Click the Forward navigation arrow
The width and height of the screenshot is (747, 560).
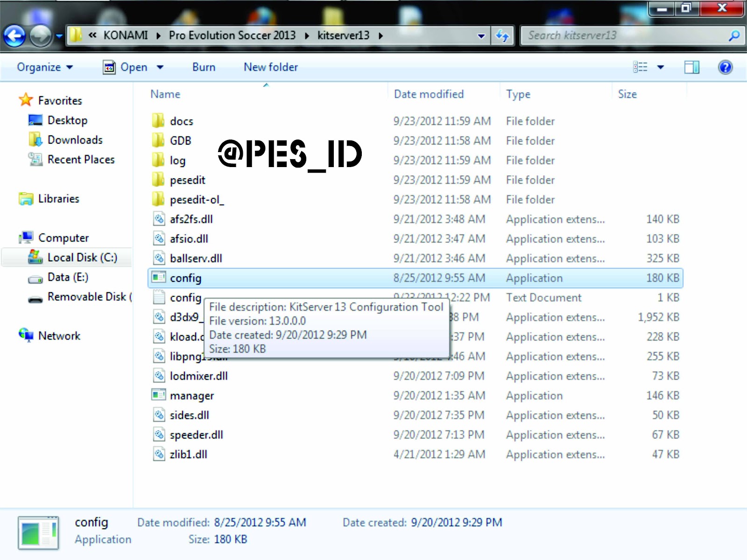tap(41, 35)
